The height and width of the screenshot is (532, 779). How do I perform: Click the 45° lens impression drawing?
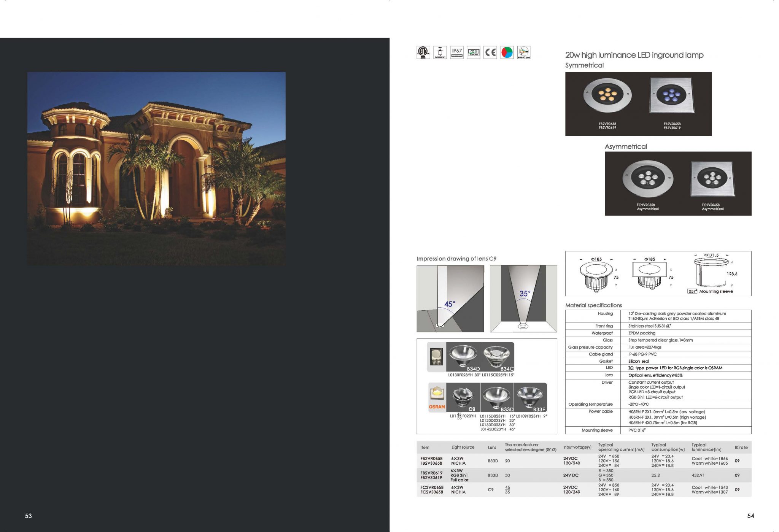[450, 299]
